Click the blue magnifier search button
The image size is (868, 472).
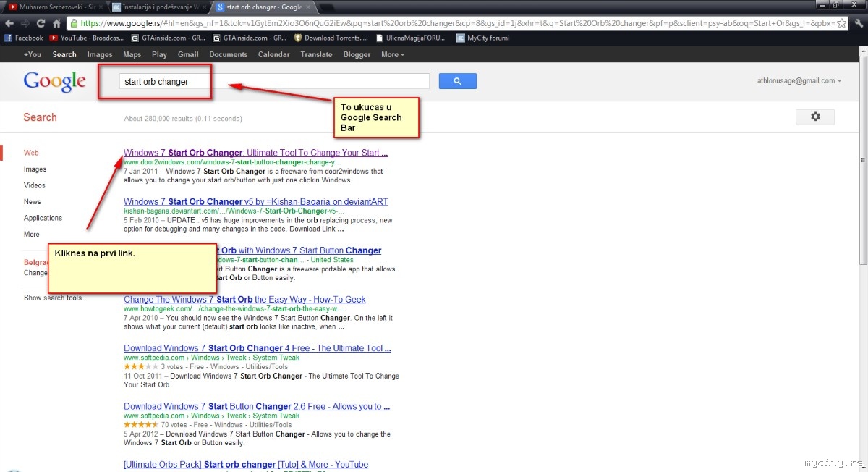tap(457, 81)
